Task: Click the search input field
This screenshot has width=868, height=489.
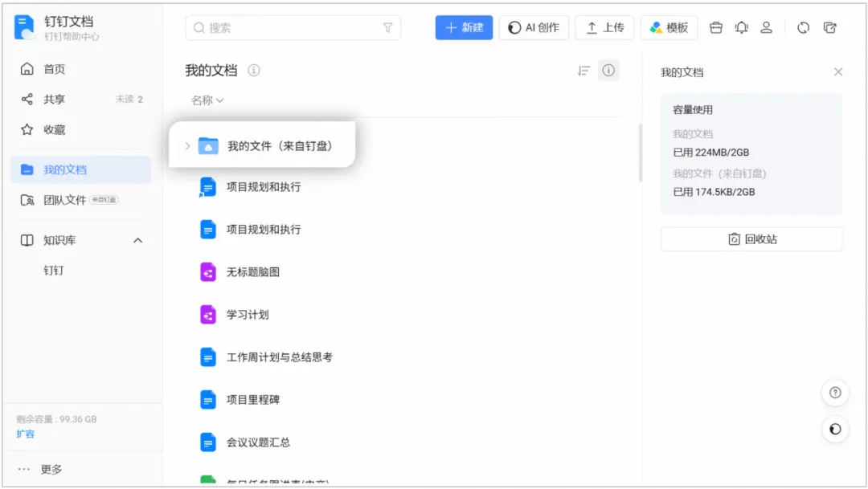Action: click(x=293, y=27)
